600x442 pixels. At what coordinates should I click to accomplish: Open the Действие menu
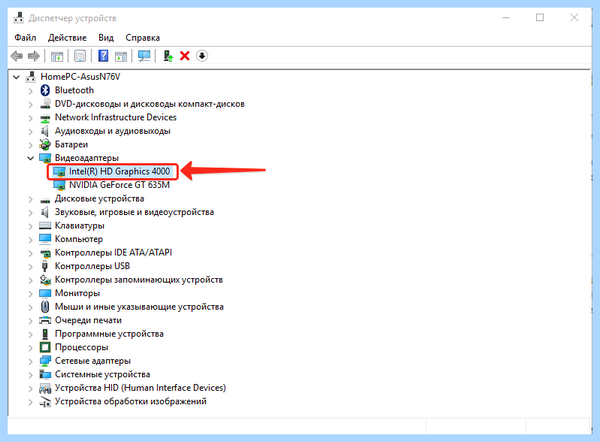67,38
